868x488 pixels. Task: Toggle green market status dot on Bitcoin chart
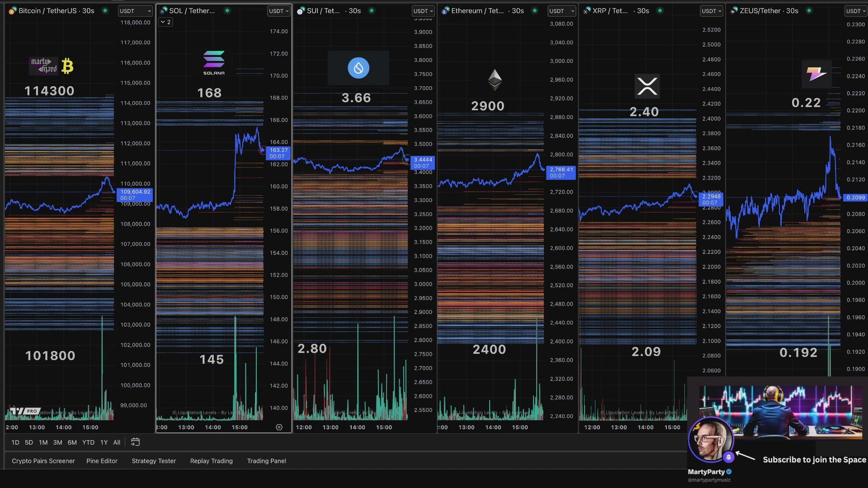(x=105, y=10)
